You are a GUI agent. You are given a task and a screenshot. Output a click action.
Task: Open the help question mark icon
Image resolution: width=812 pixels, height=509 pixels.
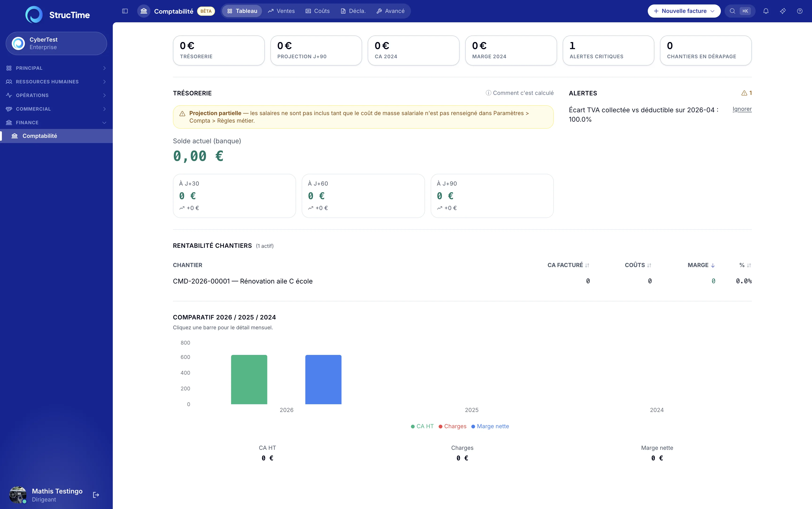coord(800,11)
